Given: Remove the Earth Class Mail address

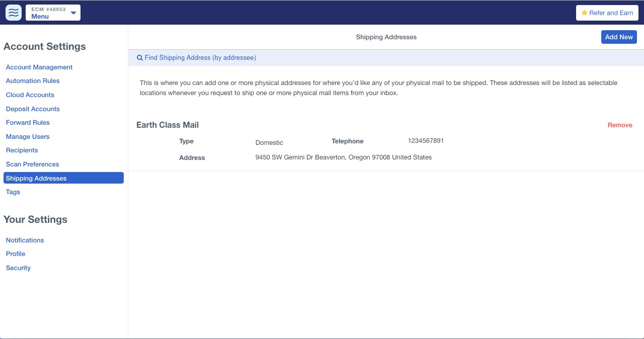Looking at the screenshot, I should [x=620, y=125].
